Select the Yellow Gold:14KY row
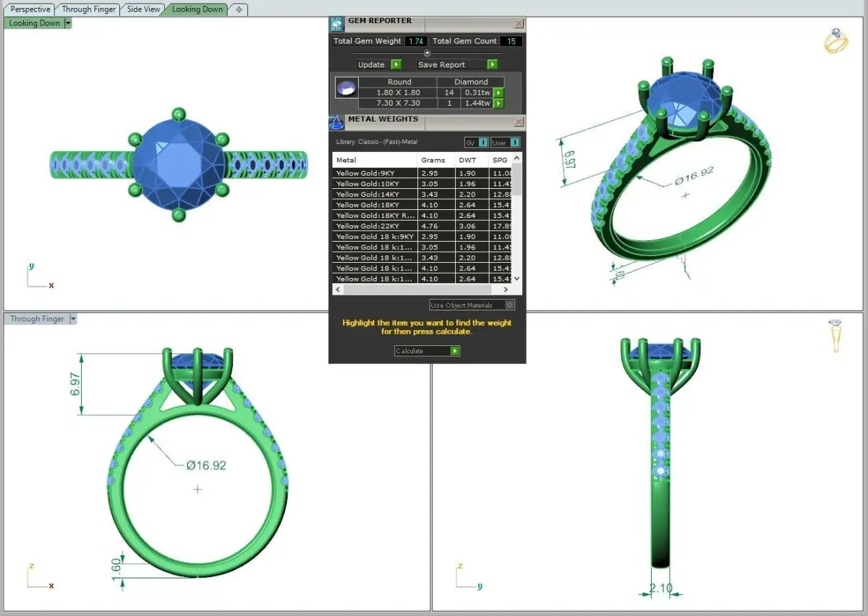The width and height of the screenshot is (868, 616). (422, 195)
